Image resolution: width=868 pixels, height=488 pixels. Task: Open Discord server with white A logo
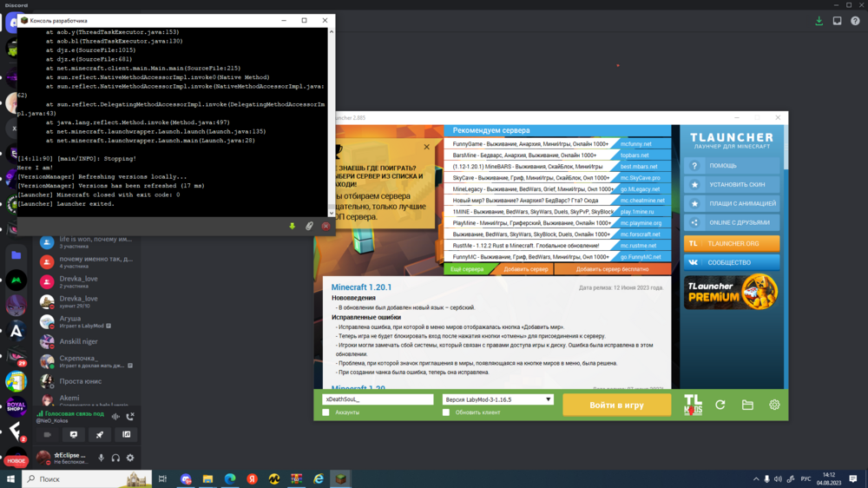pyautogui.click(x=16, y=331)
